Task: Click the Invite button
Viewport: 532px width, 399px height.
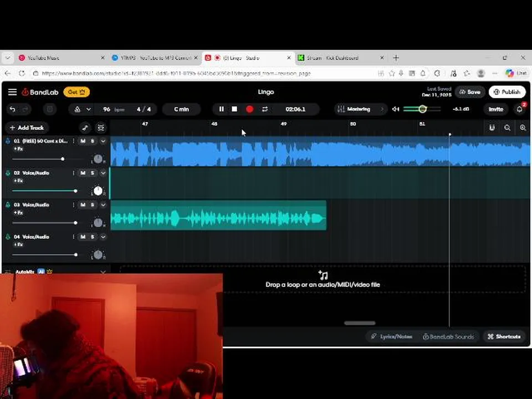Action: (x=495, y=109)
